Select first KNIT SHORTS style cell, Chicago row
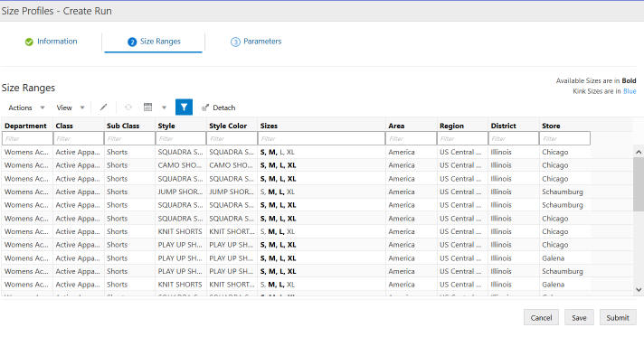Viewport: 644px width, 337px height. point(180,231)
